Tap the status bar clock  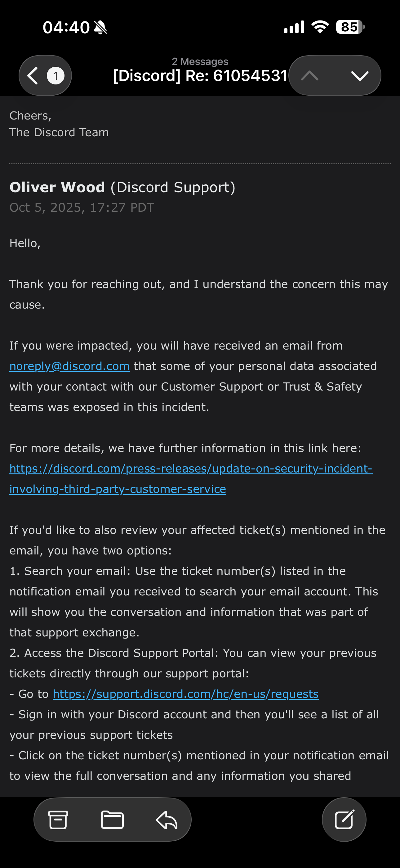click(x=66, y=27)
